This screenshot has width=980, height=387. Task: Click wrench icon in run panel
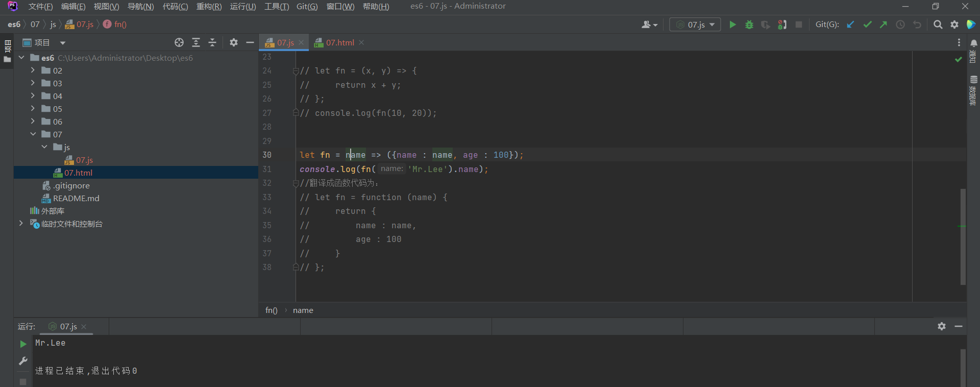23,361
